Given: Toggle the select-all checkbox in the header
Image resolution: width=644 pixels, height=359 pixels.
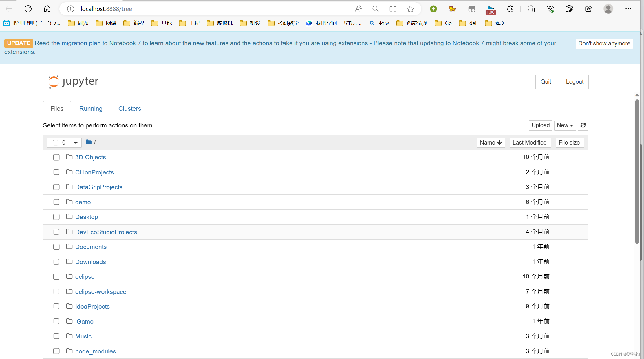Looking at the screenshot, I should click(x=56, y=142).
